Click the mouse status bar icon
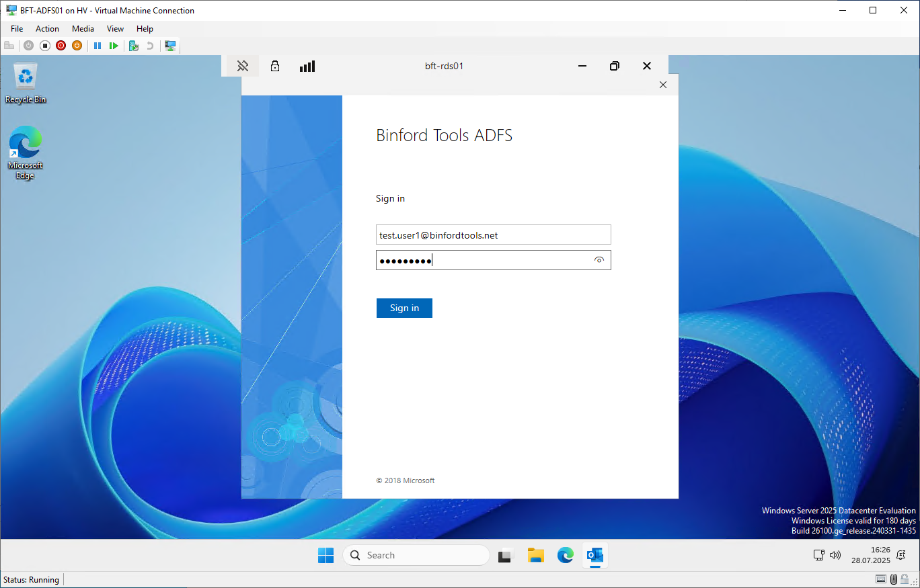Viewport: 920px width, 588px height. tap(893, 579)
